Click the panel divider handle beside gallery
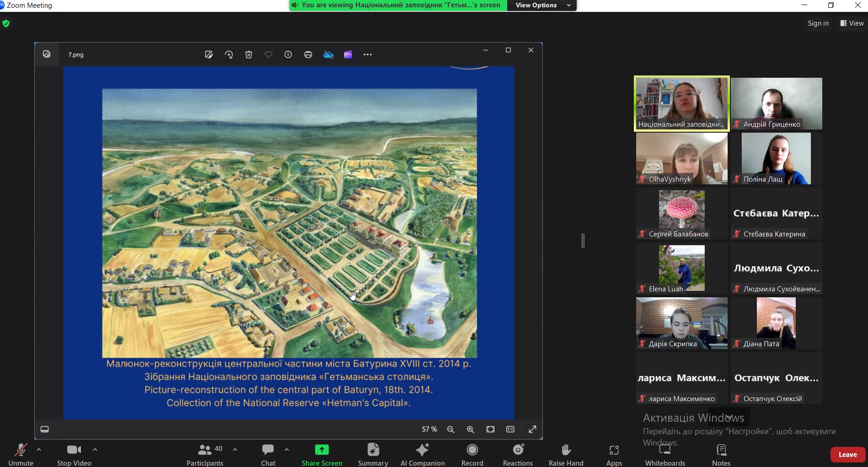 pos(583,241)
